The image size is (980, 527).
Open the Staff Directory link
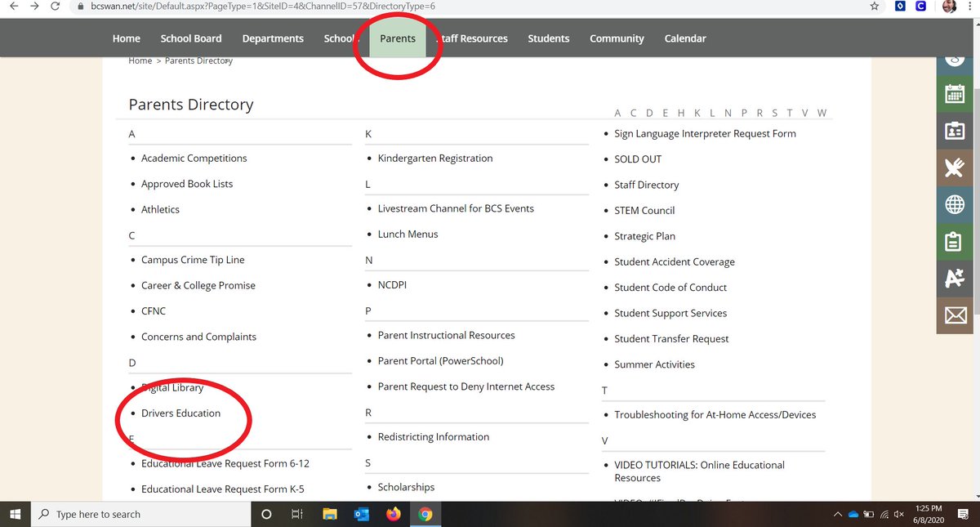647,185
